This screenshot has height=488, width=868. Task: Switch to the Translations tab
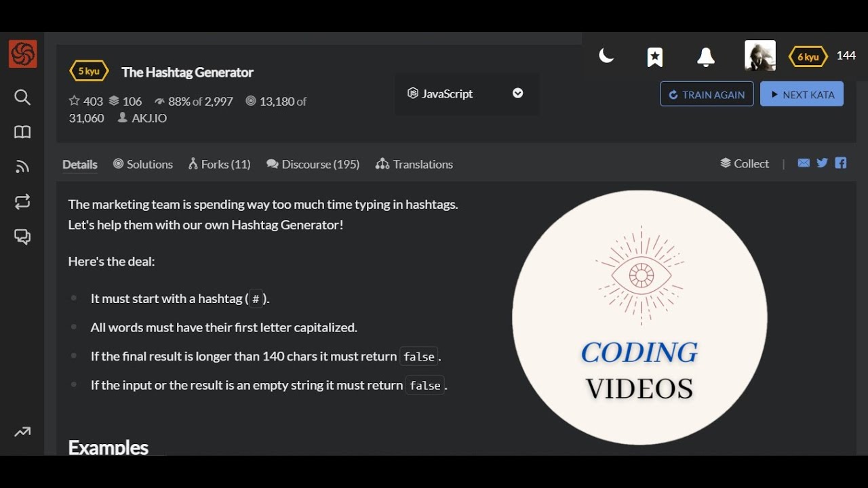[414, 164]
